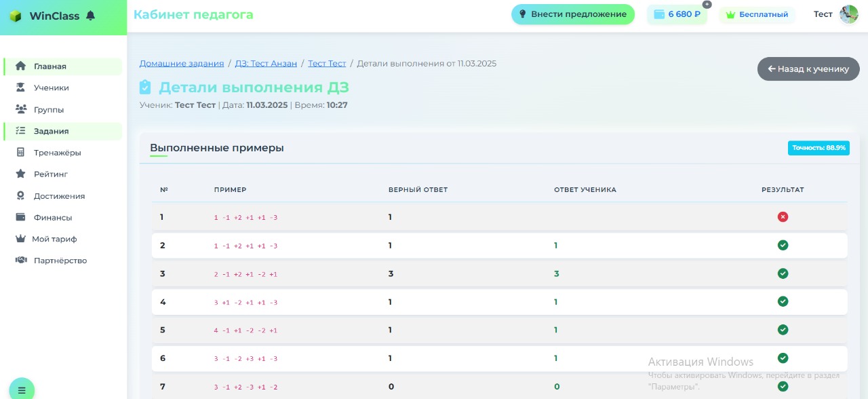This screenshot has width=868, height=399.
Task: Select Рейтинг in the sidebar
Action: point(51,174)
